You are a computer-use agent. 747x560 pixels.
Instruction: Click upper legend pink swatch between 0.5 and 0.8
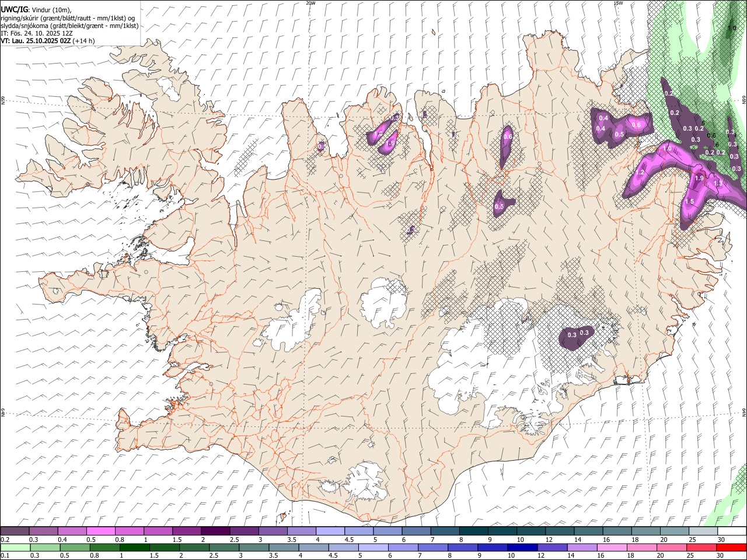click(x=101, y=531)
